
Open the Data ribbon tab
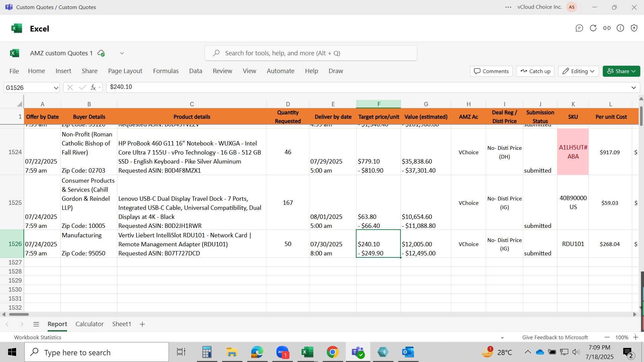click(196, 71)
